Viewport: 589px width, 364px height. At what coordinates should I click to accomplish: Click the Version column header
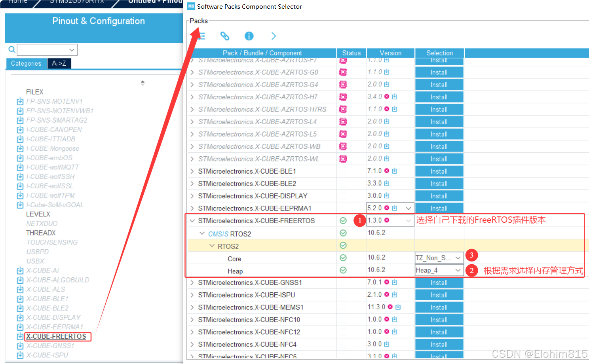click(x=390, y=53)
